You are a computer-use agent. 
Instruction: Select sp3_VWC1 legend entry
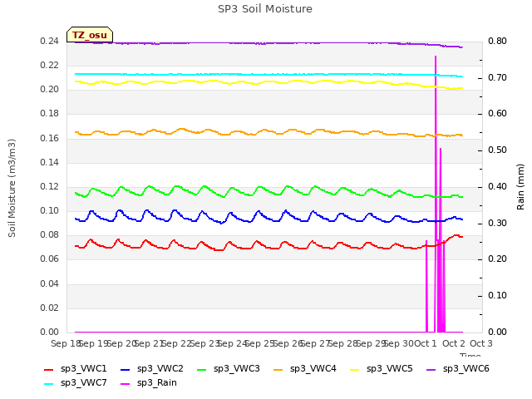[x=76, y=369]
